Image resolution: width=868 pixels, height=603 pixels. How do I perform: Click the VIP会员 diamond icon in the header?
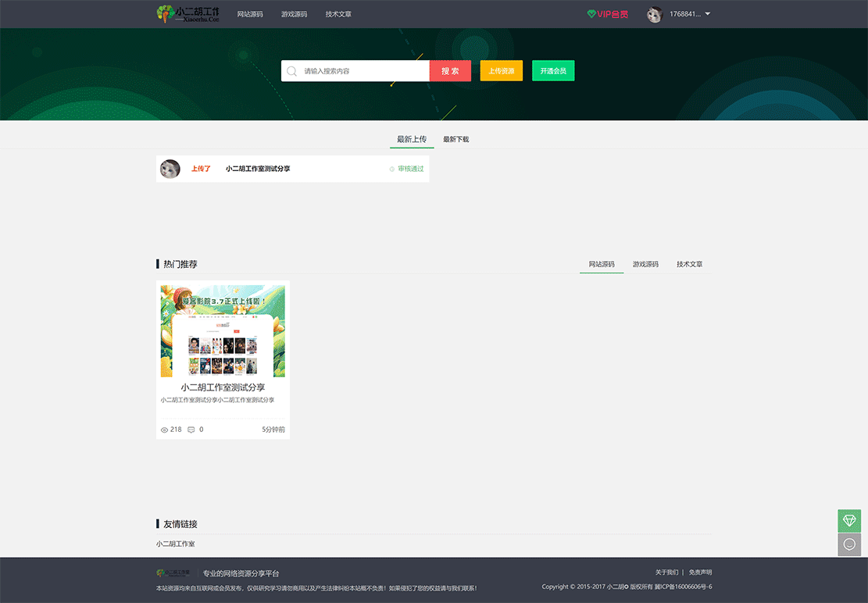[591, 13]
